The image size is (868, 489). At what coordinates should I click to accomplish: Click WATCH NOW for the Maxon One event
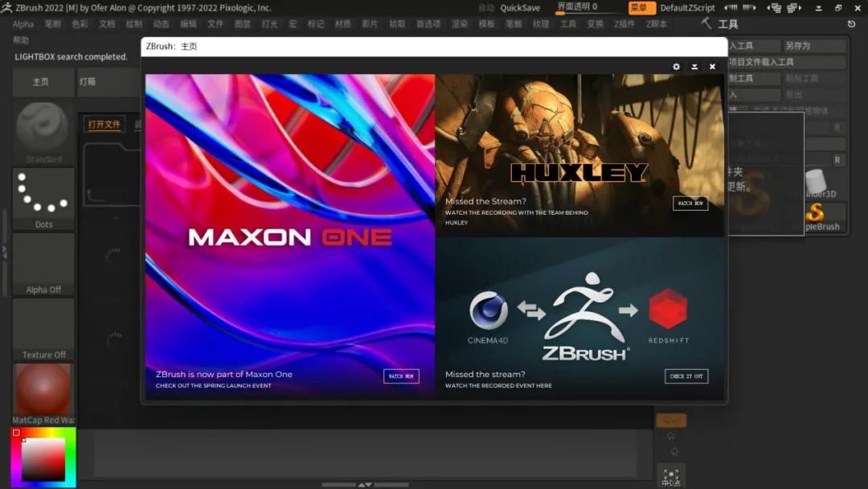(400, 375)
